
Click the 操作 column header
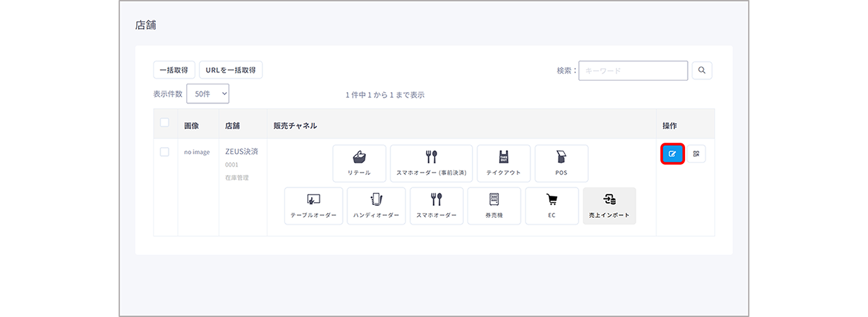pyautogui.click(x=670, y=126)
